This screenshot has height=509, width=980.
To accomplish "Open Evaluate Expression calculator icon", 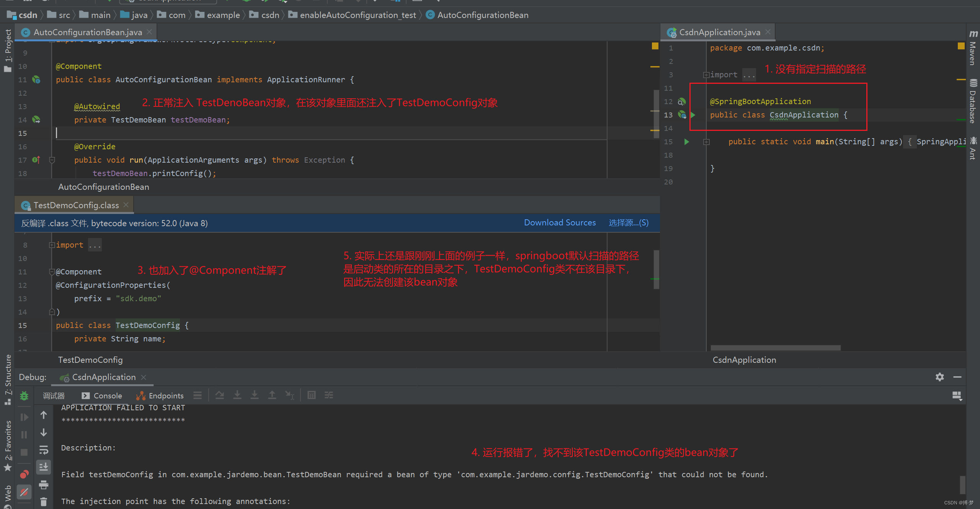I will tap(312, 395).
